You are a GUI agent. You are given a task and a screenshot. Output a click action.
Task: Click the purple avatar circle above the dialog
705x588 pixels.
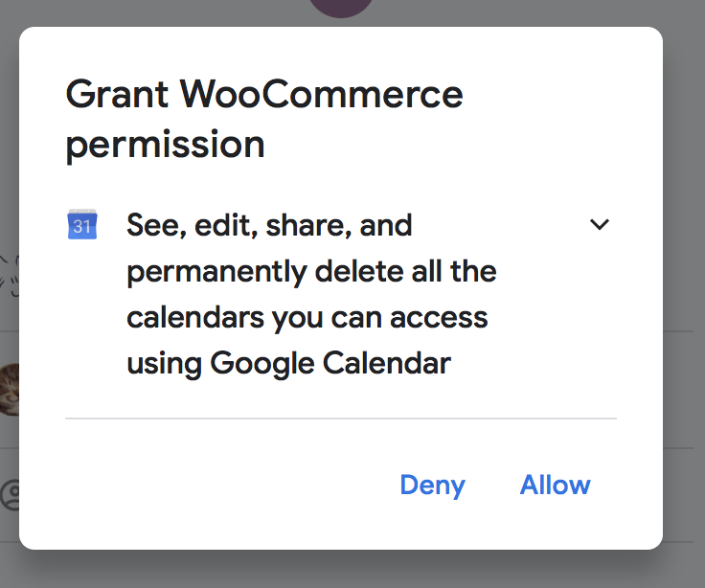(x=342, y=8)
